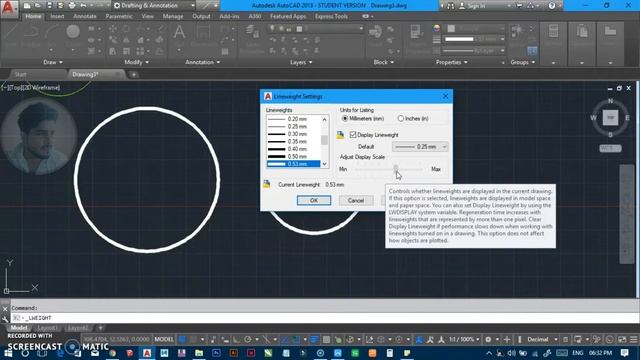The width and height of the screenshot is (640, 360).
Task: Open status bar customization menu icon
Action: pyautogui.click(x=633, y=340)
